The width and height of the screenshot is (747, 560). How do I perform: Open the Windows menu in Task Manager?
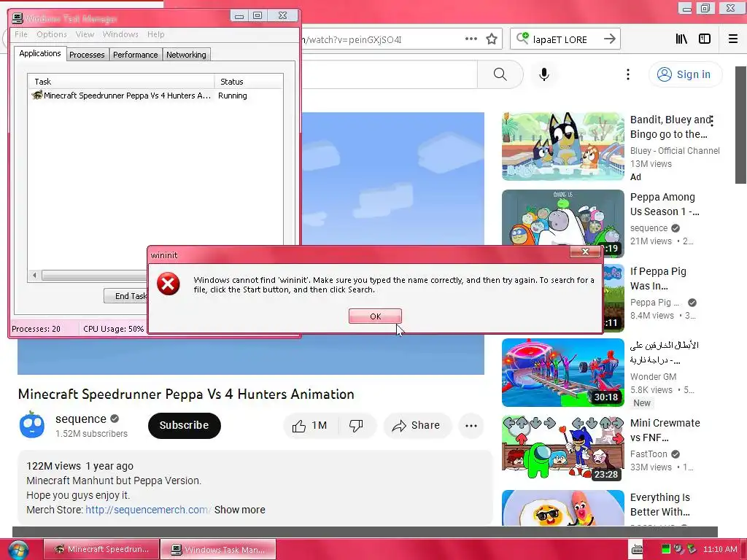(120, 34)
